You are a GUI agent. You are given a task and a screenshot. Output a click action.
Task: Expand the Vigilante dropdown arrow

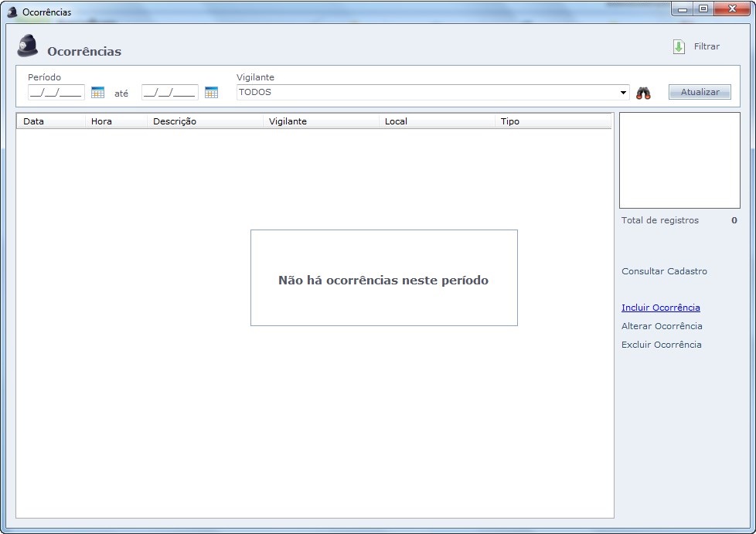coord(623,93)
